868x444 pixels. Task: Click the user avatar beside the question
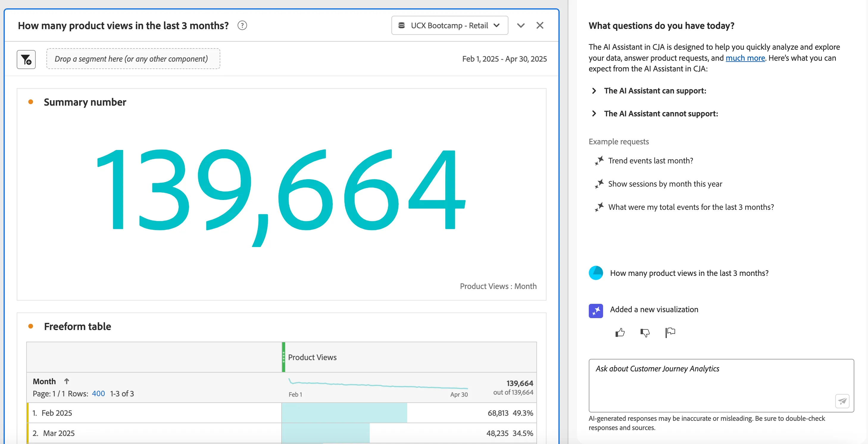point(596,273)
